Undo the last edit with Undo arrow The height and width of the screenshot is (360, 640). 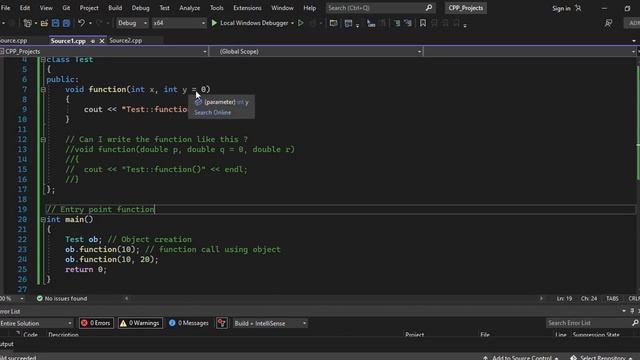pos(81,23)
